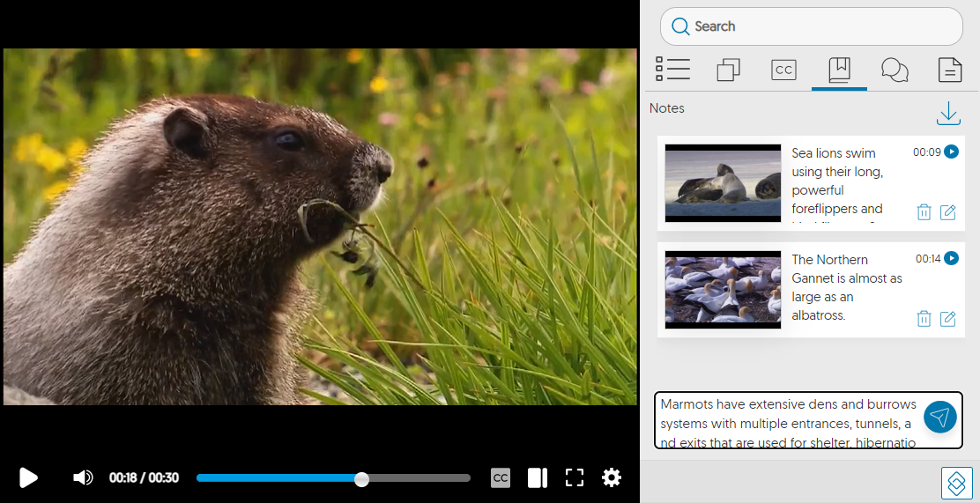Mute the video volume
Screen dimensions: 980x503
pyautogui.click(x=83, y=478)
